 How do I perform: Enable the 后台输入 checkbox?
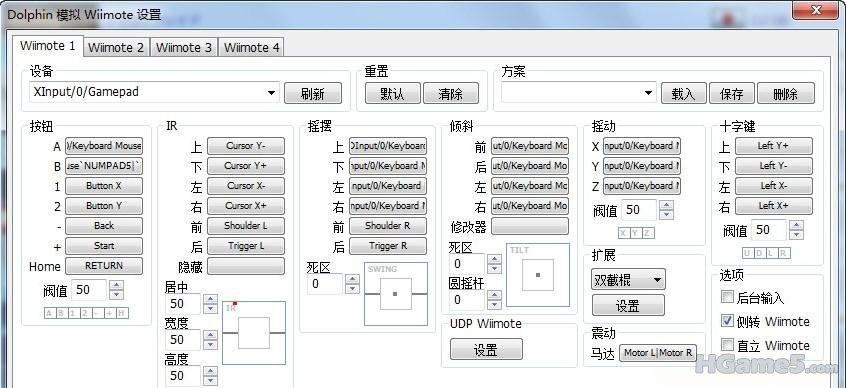[727, 297]
